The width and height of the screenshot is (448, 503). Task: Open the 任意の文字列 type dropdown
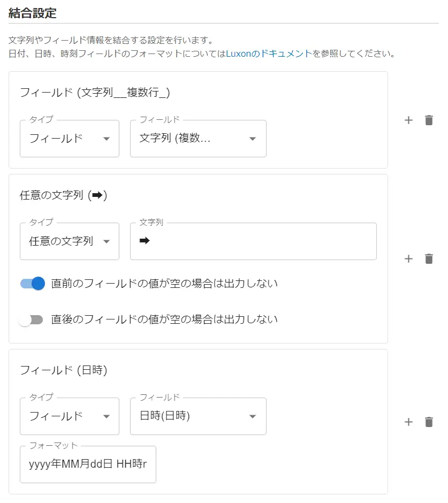(x=69, y=241)
